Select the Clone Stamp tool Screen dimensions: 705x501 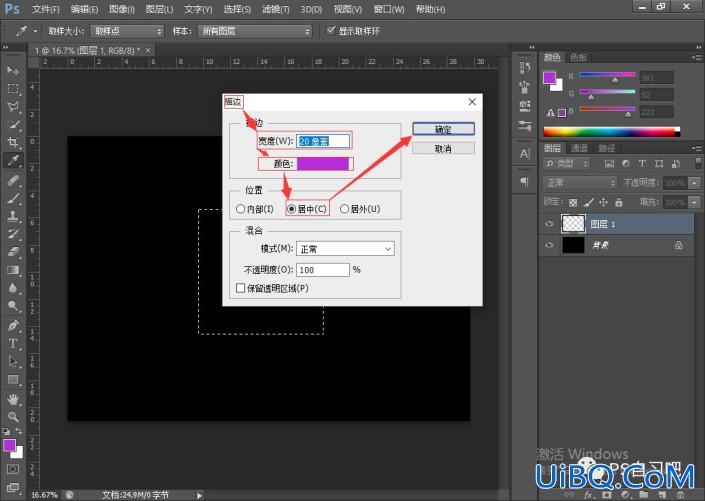click(13, 216)
